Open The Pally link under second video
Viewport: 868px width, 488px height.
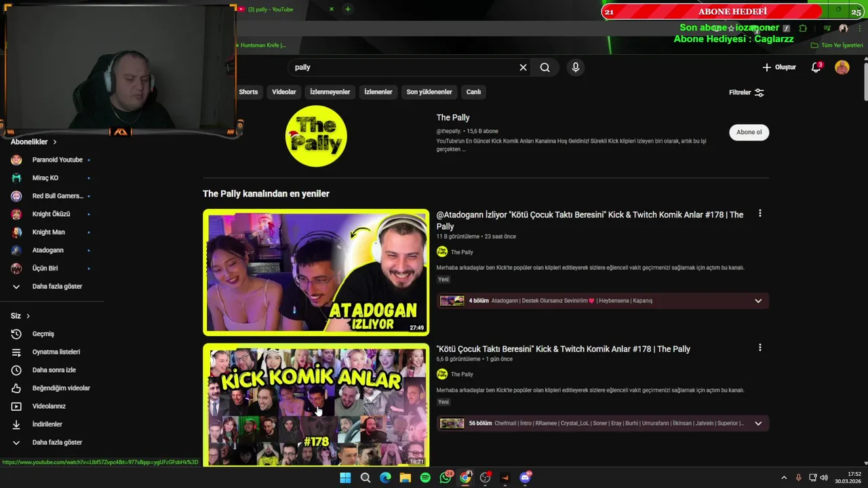[462, 374]
